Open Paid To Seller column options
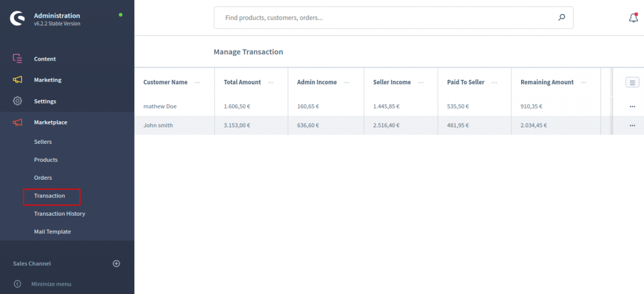Viewport: 644px width, 294px height. tap(494, 82)
